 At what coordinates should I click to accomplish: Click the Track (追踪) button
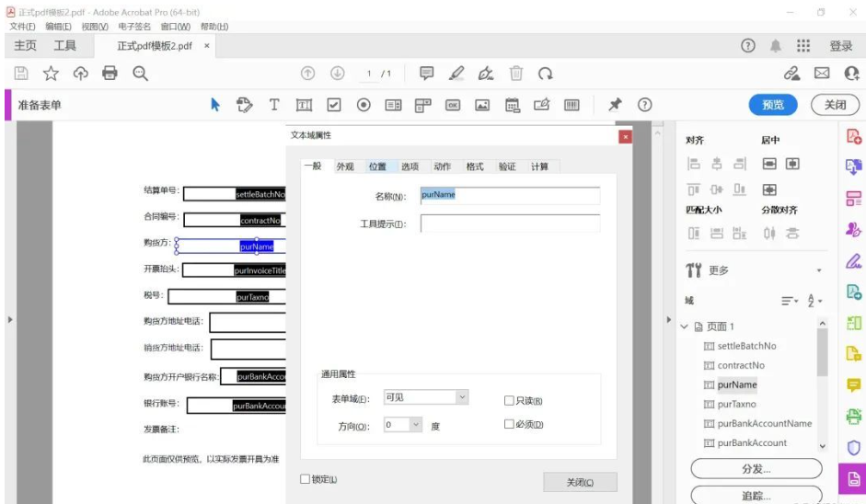click(x=756, y=495)
